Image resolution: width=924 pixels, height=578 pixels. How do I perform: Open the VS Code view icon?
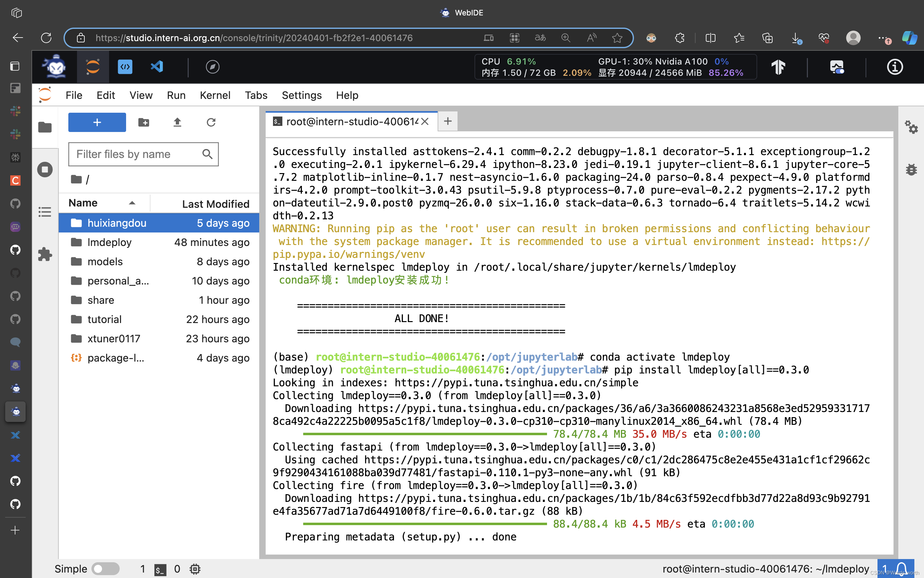click(157, 67)
